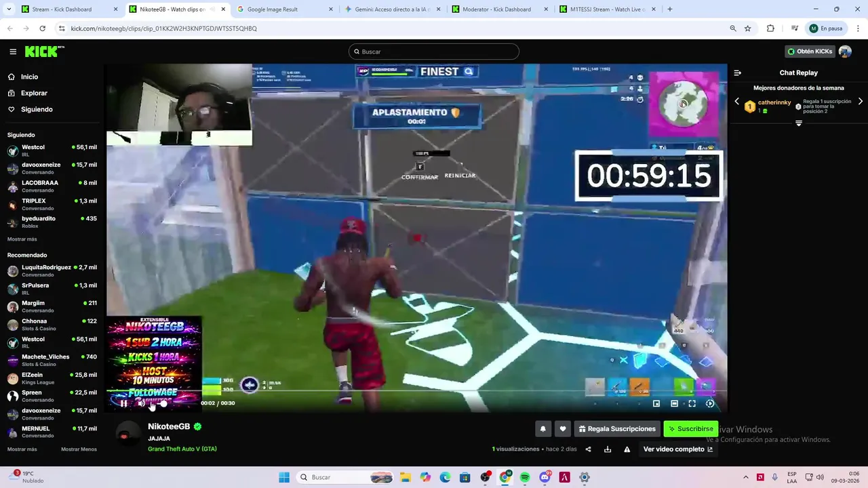Bookmark this page with star icon
Image resolution: width=868 pixels, height=488 pixels.
748,28
